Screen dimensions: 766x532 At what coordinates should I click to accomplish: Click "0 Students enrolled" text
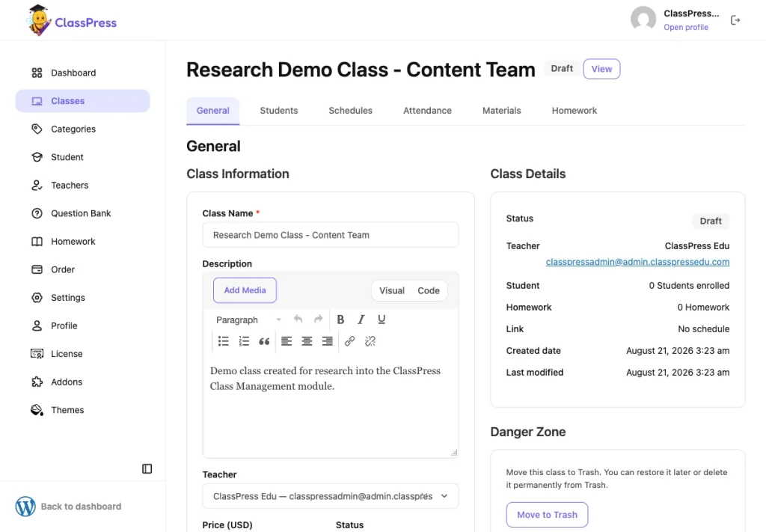[x=689, y=286]
